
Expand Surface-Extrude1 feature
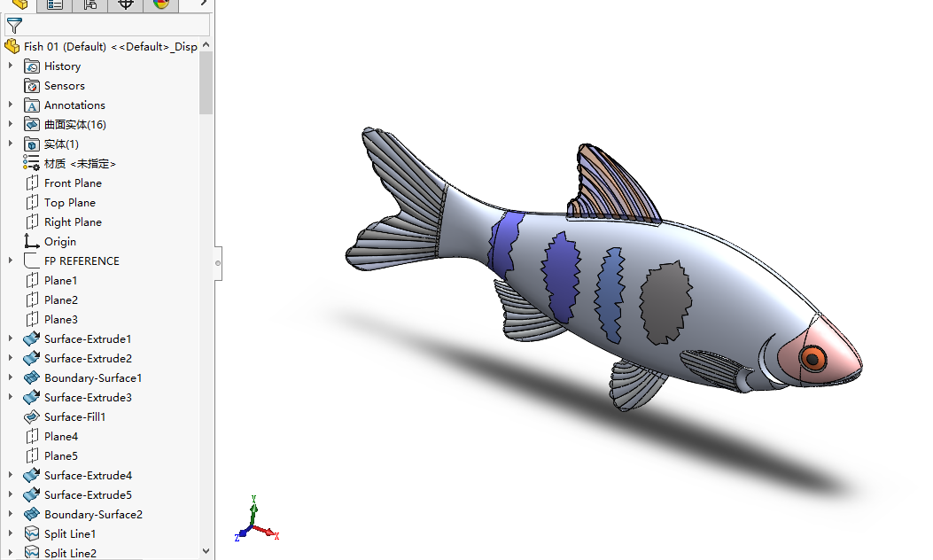(x=10, y=338)
